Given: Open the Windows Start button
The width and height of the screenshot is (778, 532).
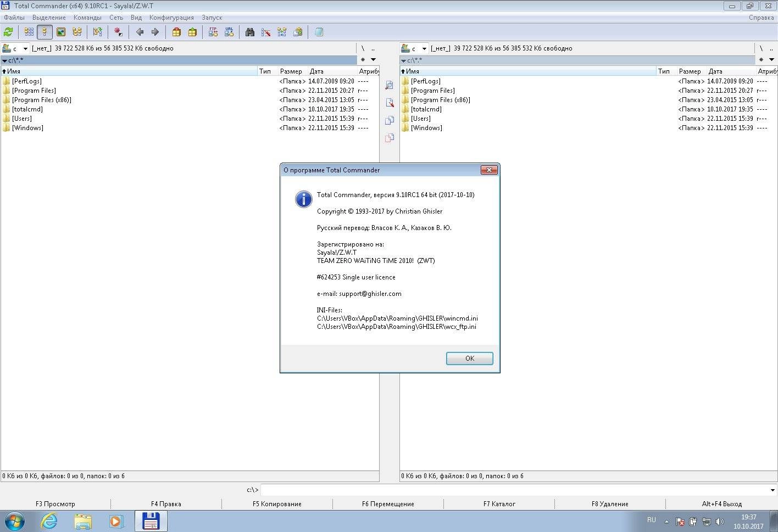Looking at the screenshot, I should (x=14, y=521).
